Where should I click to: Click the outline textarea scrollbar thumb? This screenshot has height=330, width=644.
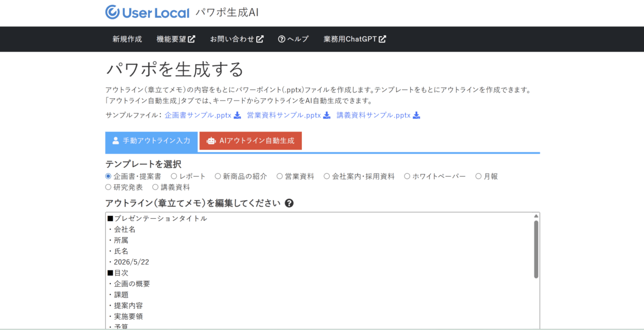(536, 249)
